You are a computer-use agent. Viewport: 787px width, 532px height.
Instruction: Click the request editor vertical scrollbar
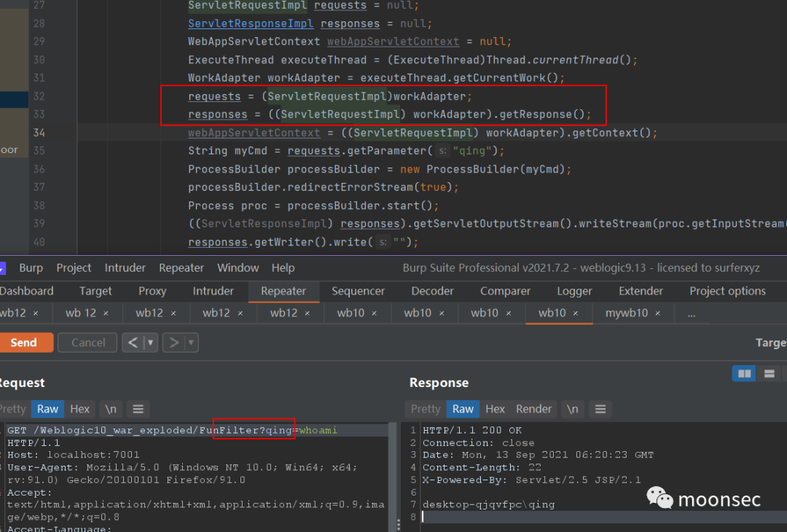(393, 477)
